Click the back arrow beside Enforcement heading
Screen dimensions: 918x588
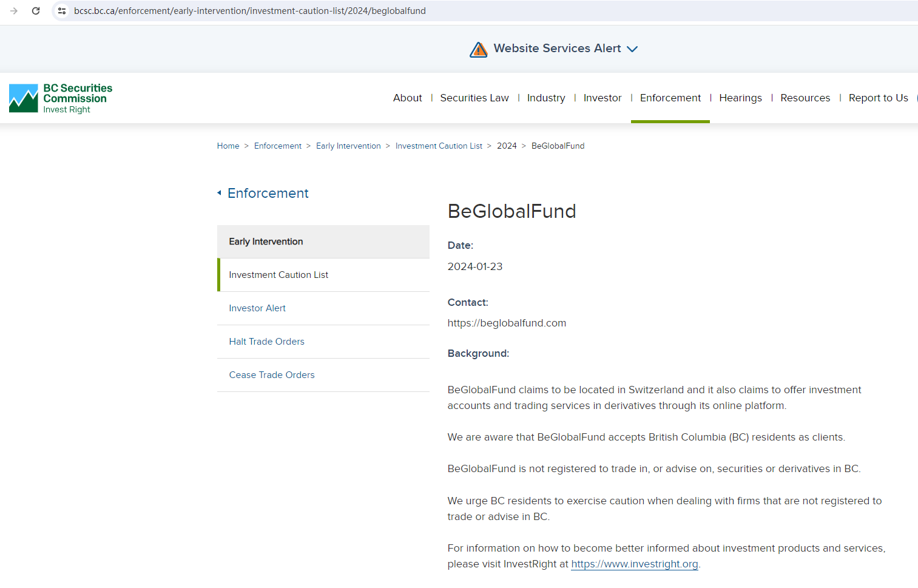tap(219, 193)
